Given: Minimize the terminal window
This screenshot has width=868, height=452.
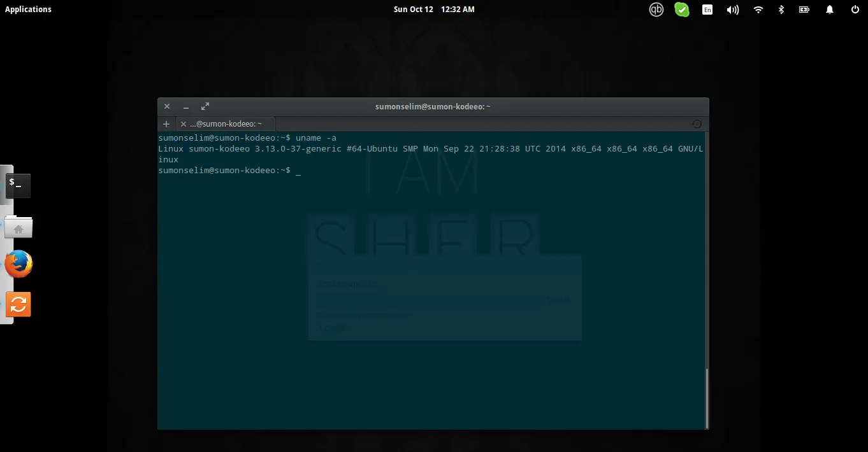Looking at the screenshot, I should click(x=186, y=107).
